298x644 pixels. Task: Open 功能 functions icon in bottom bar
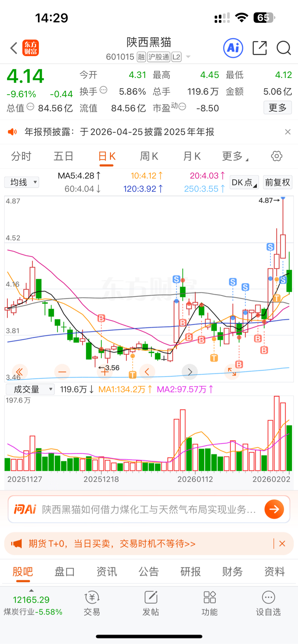(x=210, y=604)
